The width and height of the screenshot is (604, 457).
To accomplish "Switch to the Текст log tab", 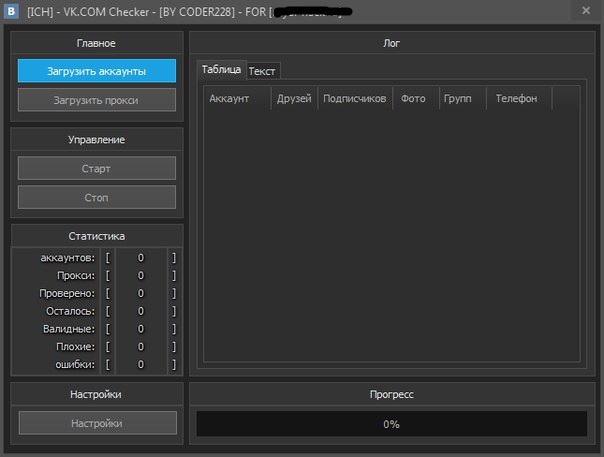I will (x=263, y=71).
